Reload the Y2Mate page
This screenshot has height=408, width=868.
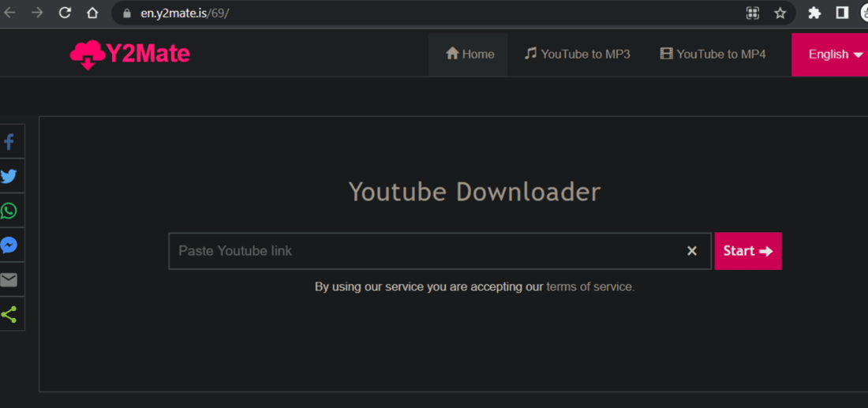click(65, 13)
